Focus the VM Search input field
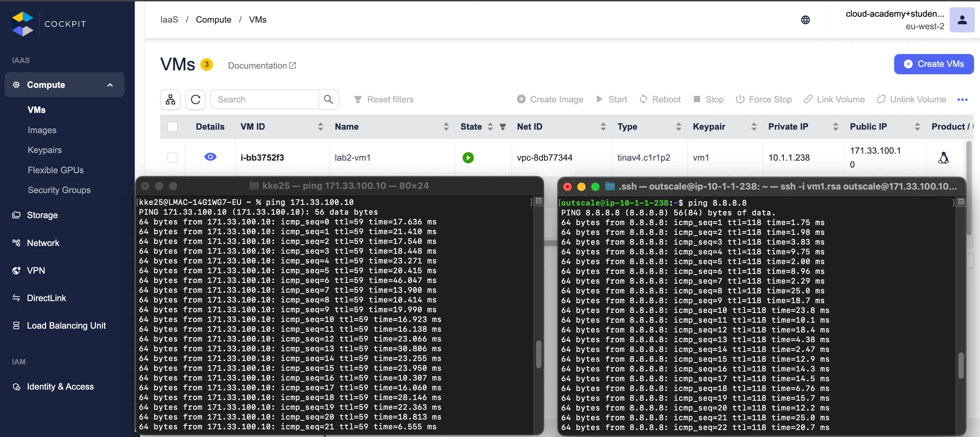980x437 pixels. pyautogui.click(x=265, y=100)
